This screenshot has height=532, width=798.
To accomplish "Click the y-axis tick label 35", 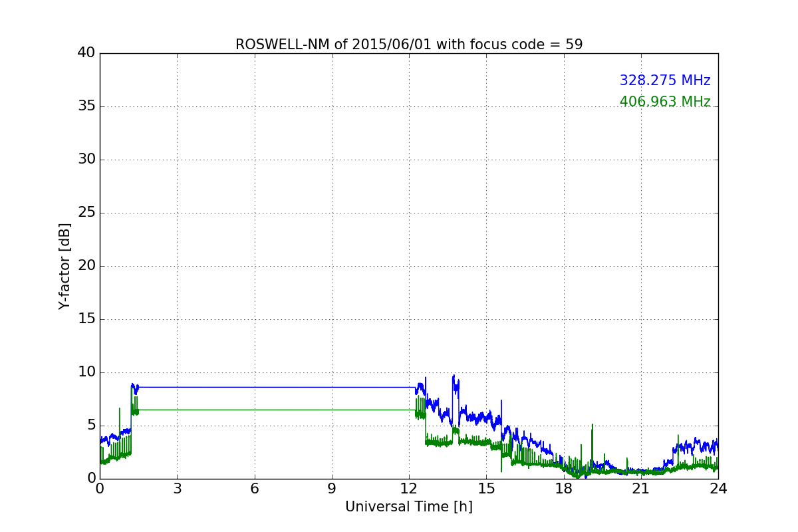I will [86, 106].
